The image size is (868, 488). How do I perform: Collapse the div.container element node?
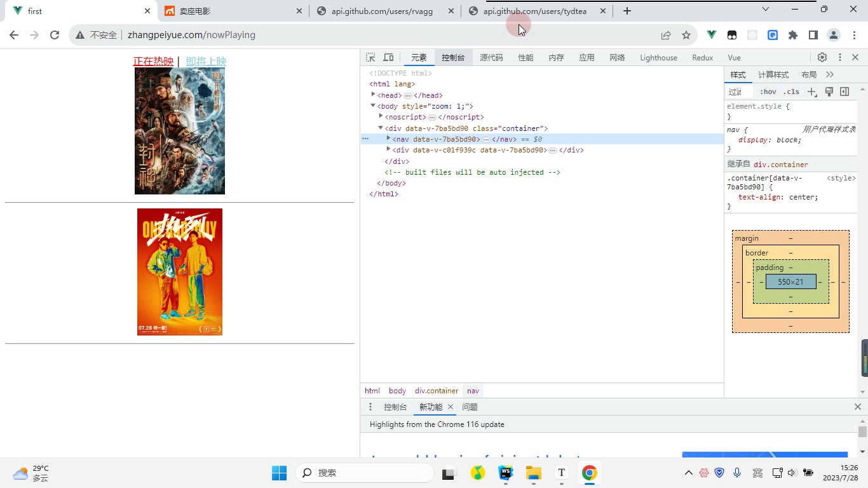[381, 128]
